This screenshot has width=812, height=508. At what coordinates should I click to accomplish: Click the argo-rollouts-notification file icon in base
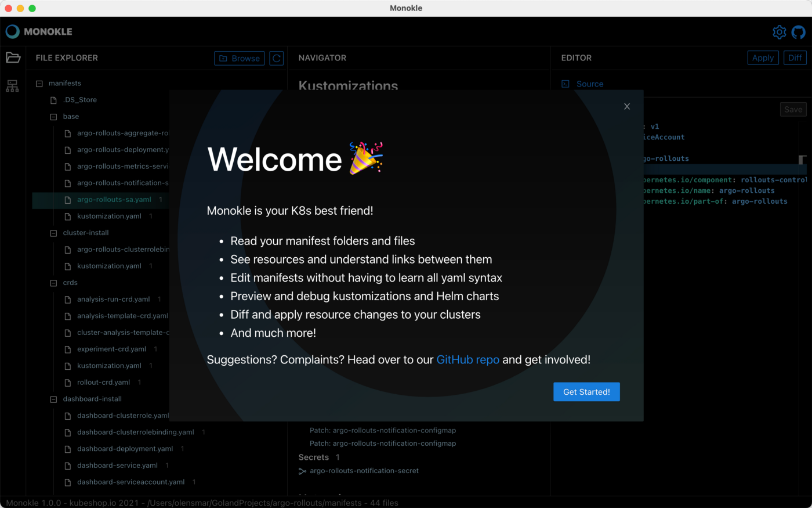coord(67,183)
